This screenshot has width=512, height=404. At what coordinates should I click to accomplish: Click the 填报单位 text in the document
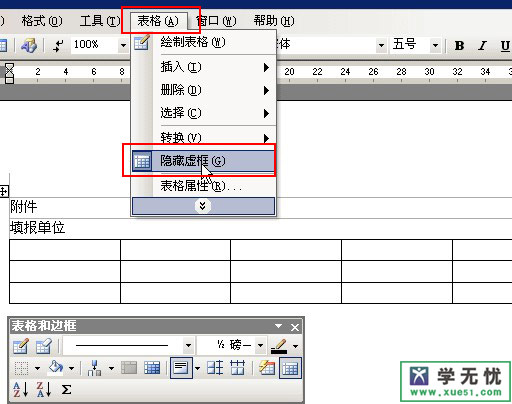(37, 228)
